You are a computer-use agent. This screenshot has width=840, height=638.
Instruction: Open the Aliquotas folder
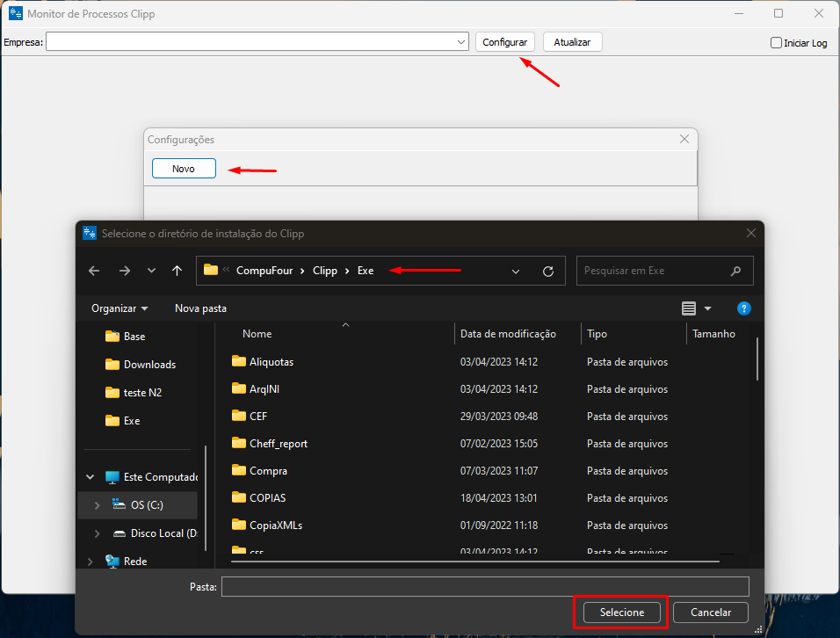(271, 361)
